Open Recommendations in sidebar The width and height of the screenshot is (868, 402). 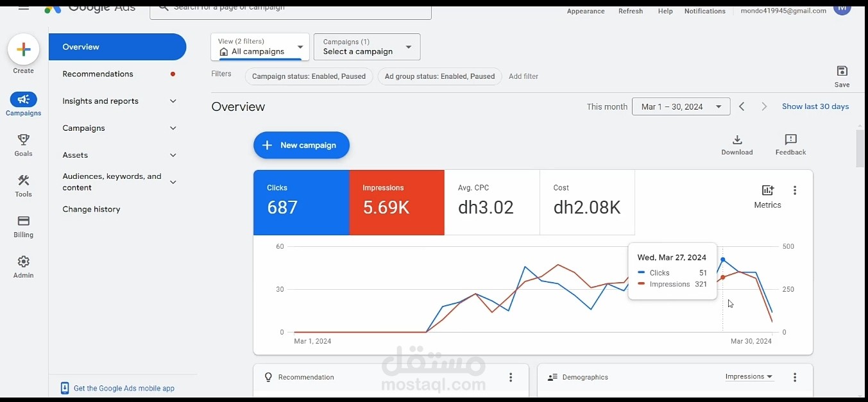point(98,74)
